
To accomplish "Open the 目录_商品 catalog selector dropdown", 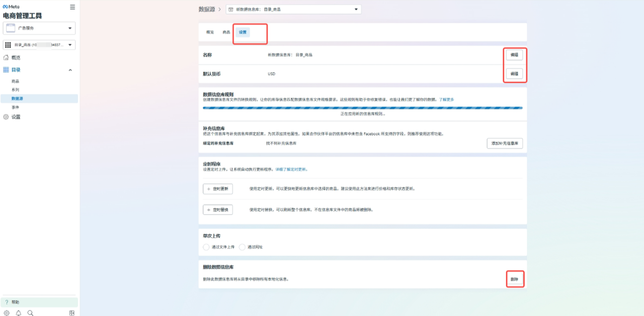I will [39, 45].
